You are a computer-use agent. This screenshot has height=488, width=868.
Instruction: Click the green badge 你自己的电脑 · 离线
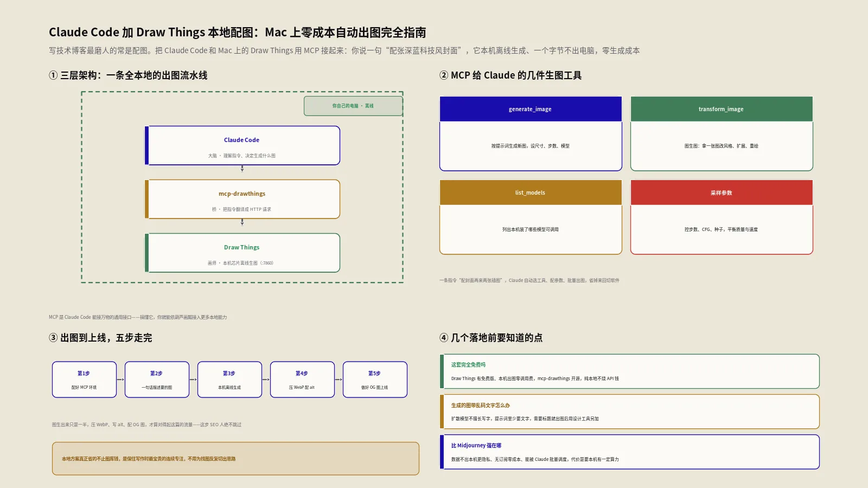pos(353,106)
